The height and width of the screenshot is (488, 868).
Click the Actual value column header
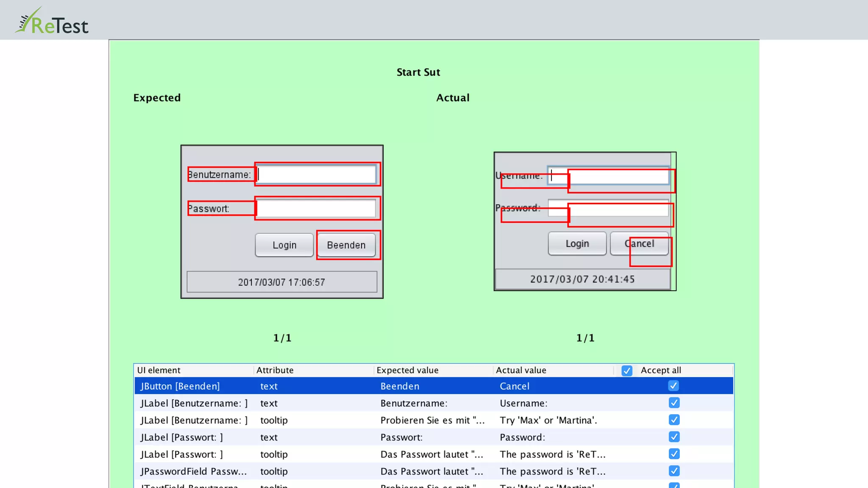pos(521,370)
